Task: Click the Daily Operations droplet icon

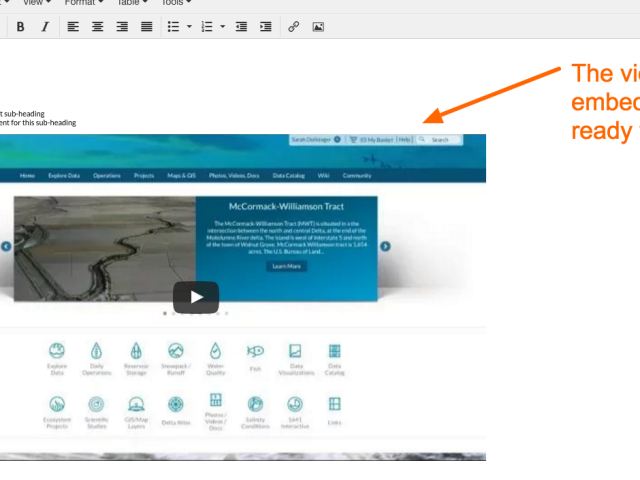Action: (96, 351)
